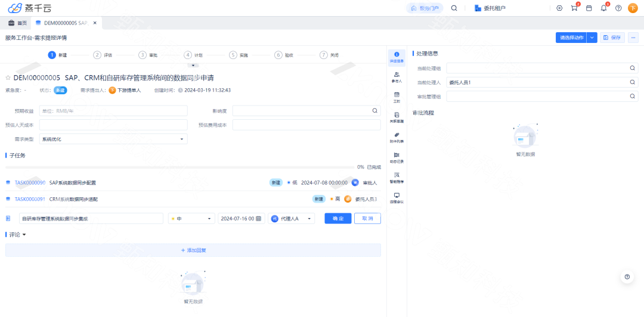Open the TASK0000090 subtask link

coord(30,182)
